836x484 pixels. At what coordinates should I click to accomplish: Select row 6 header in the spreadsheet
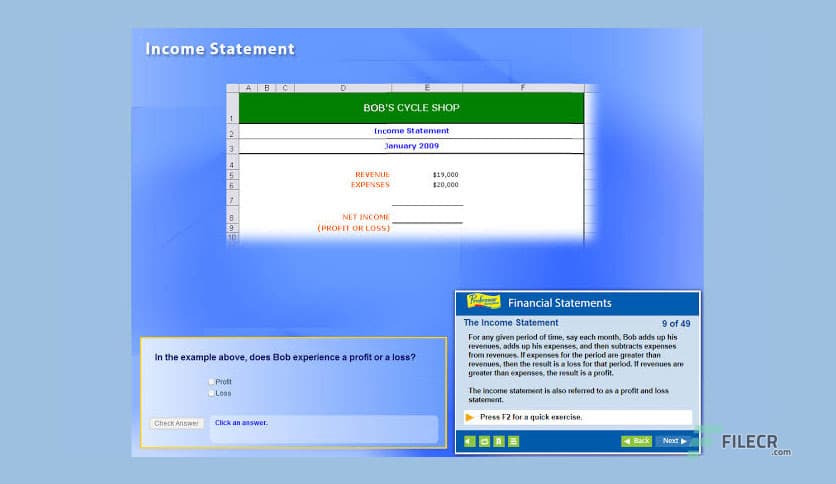232,185
